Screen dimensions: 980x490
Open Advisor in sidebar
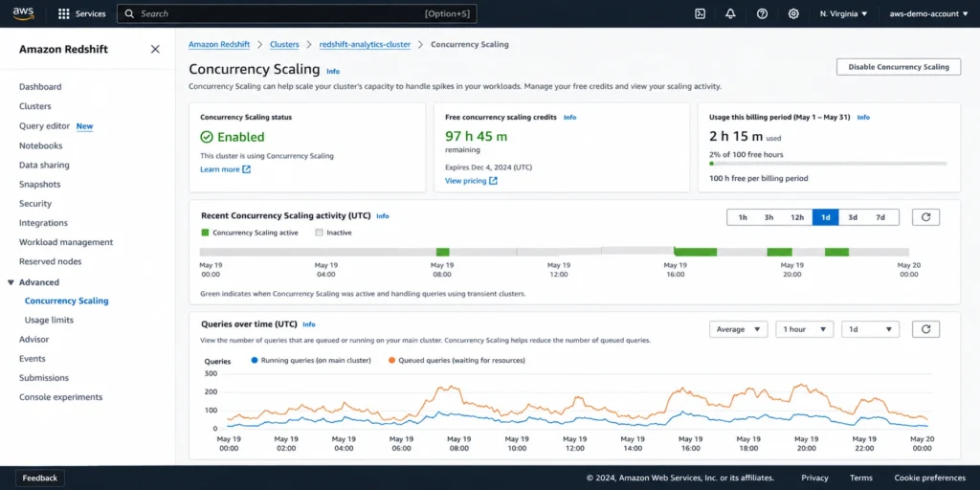[x=33, y=340]
